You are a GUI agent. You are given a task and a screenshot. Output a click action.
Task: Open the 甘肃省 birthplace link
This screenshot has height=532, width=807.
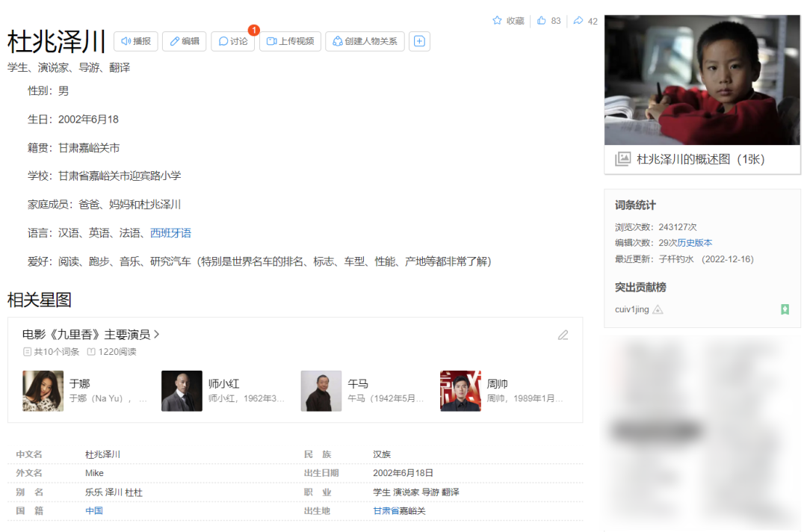click(386, 511)
